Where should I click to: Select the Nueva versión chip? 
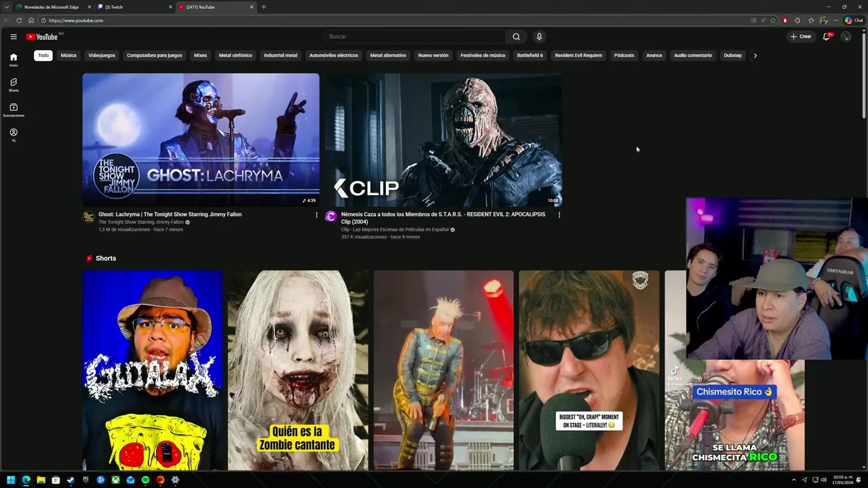point(433,56)
